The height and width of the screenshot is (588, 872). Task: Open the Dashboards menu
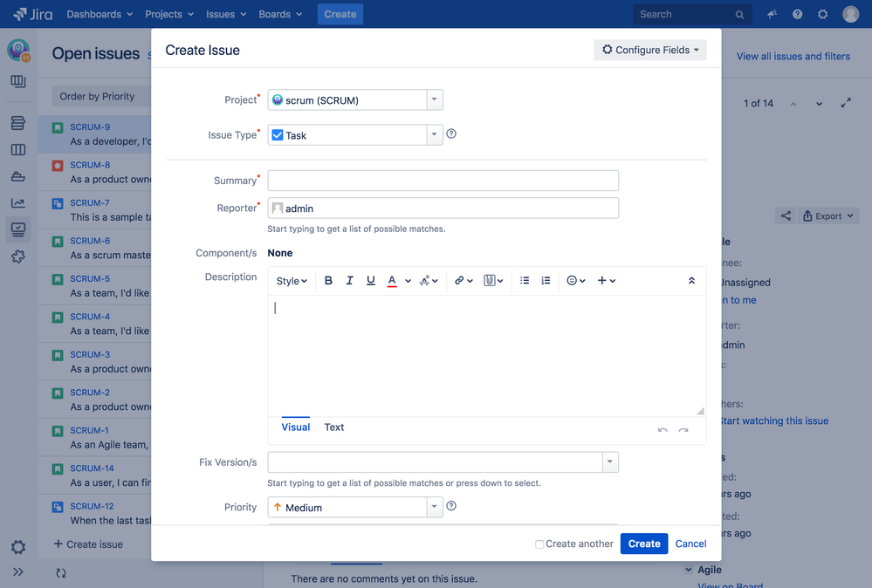click(x=100, y=15)
